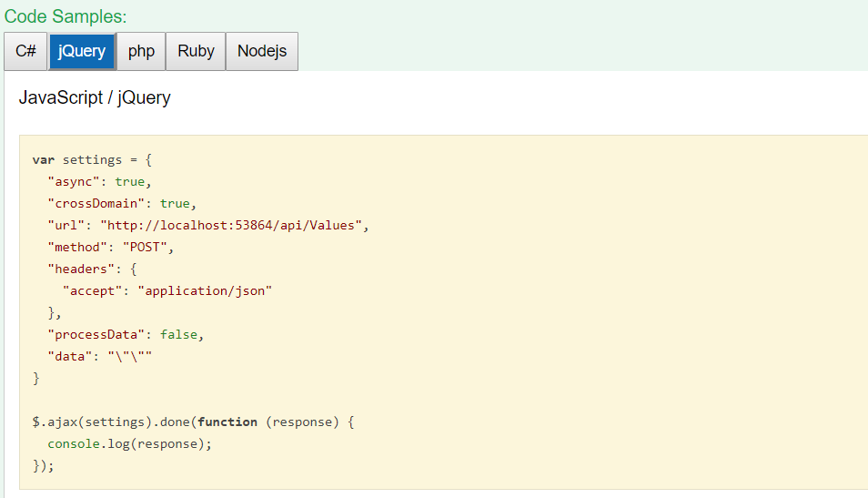Select the jQuery tab
Viewport: 868px width, 498px height.
pos(82,51)
